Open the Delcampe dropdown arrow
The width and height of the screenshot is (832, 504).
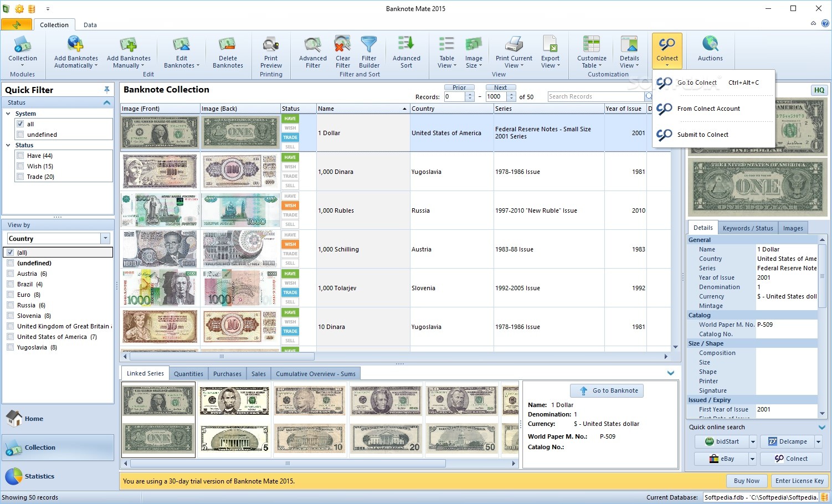(x=818, y=441)
